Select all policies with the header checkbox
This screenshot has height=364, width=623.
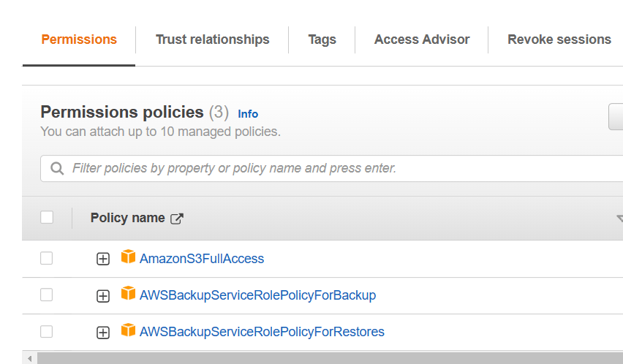pos(47,217)
